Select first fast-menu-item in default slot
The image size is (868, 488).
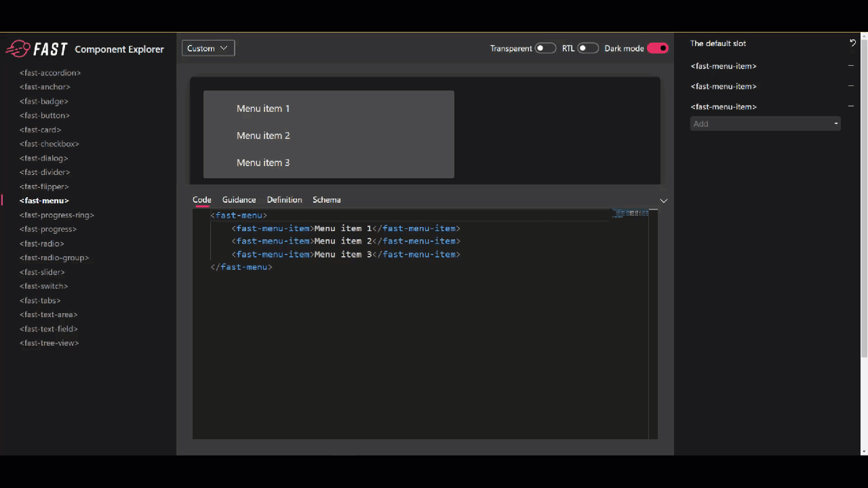724,66
